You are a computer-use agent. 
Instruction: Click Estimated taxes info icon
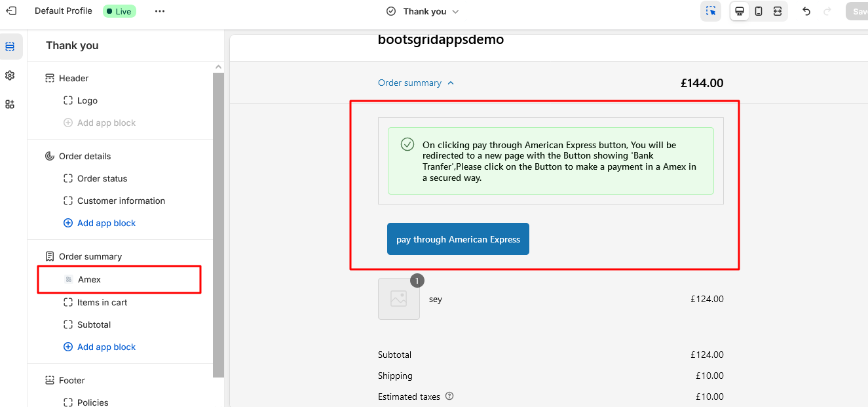[x=449, y=396]
